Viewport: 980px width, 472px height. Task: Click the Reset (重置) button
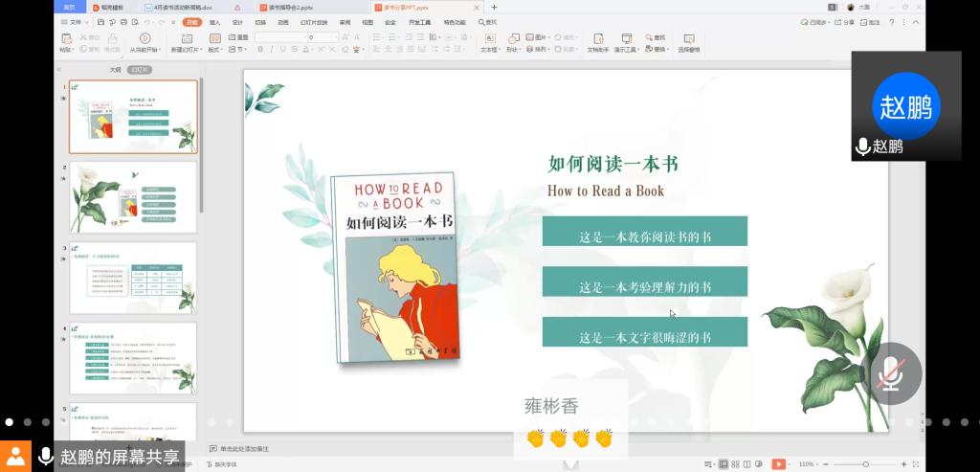click(x=238, y=37)
